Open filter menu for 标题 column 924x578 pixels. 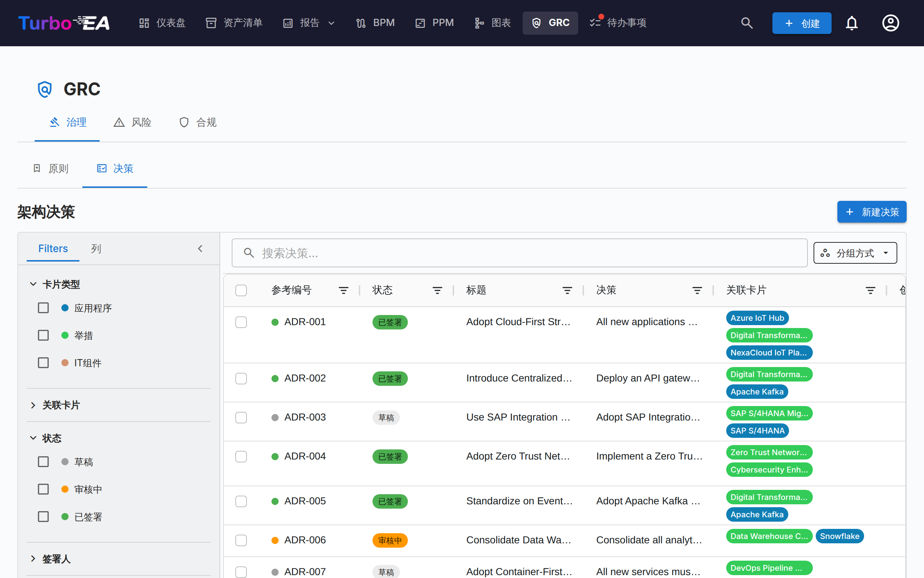click(x=567, y=290)
